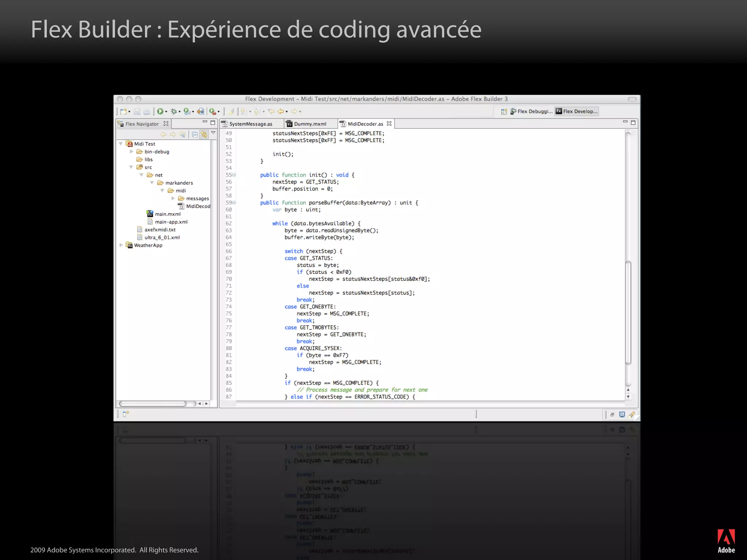Collapse the Midi Test project
Viewport: 747px width, 560px height.
pos(121,144)
